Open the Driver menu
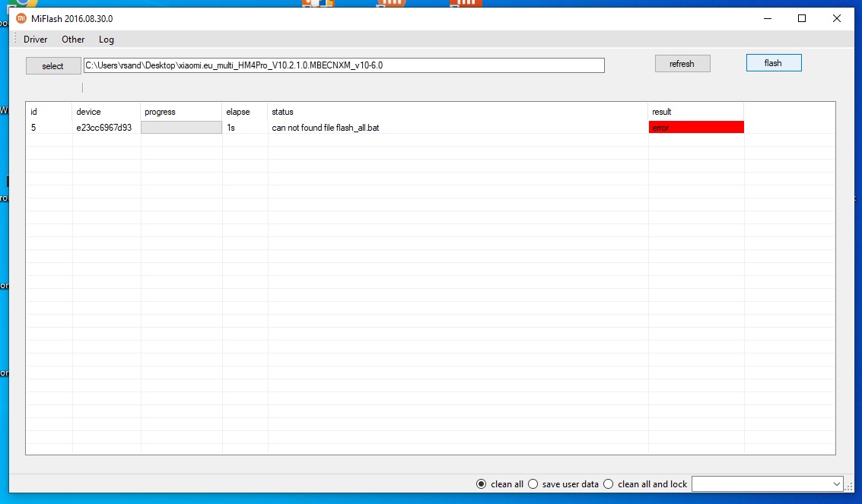Image resolution: width=862 pixels, height=504 pixels. point(36,40)
